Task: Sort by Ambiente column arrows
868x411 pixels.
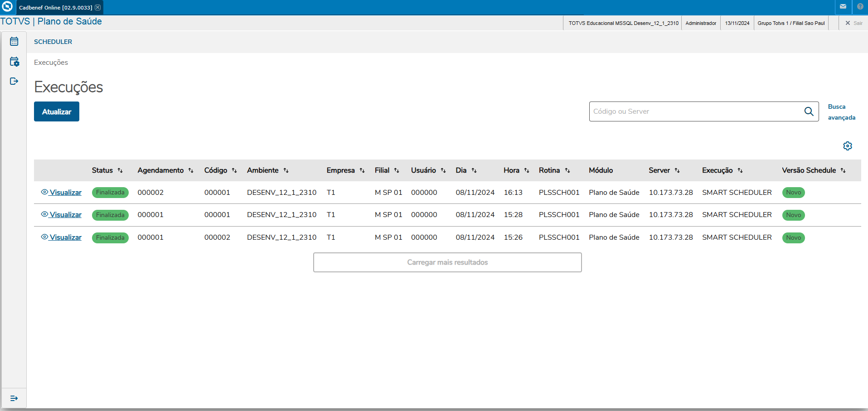Action: click(286, 170)
